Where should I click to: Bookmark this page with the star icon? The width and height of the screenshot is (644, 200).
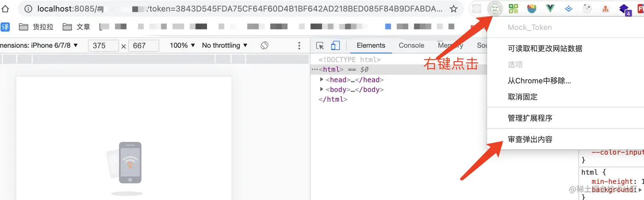tap(454, 9)
